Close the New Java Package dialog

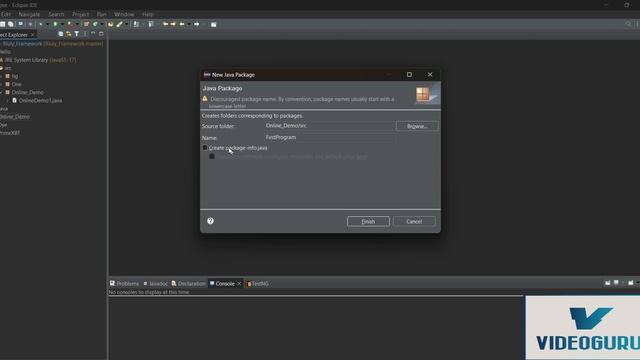(x=430, y=74)
